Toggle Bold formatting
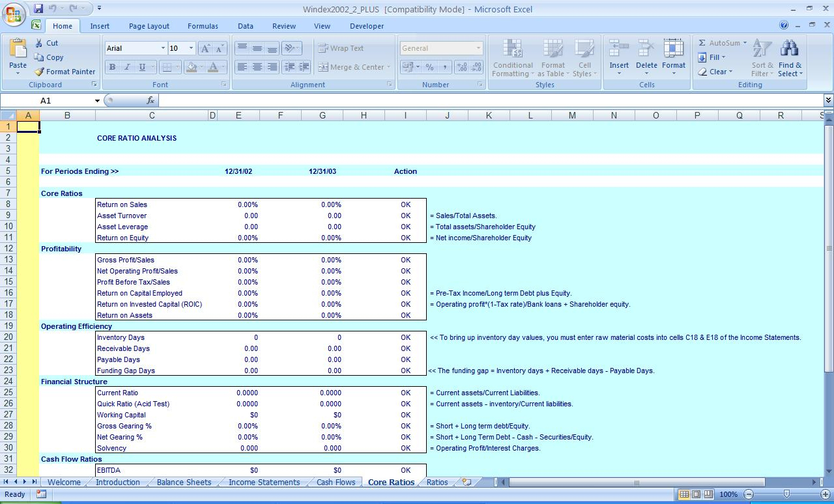834x504 pixels. tap(112, 67)
